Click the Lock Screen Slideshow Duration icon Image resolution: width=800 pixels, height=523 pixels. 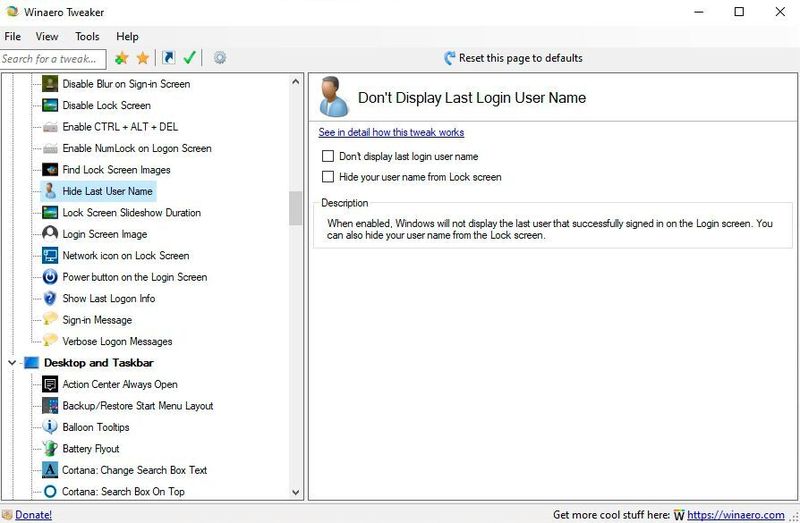[50, 212]
